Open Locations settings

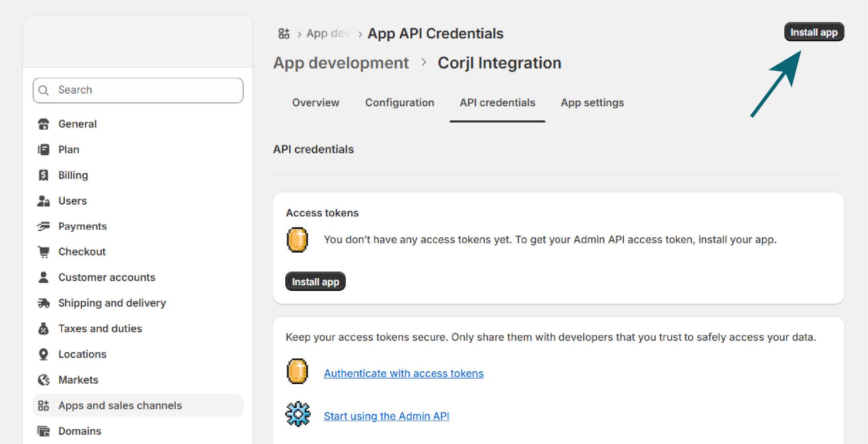[x=138, y=354]
